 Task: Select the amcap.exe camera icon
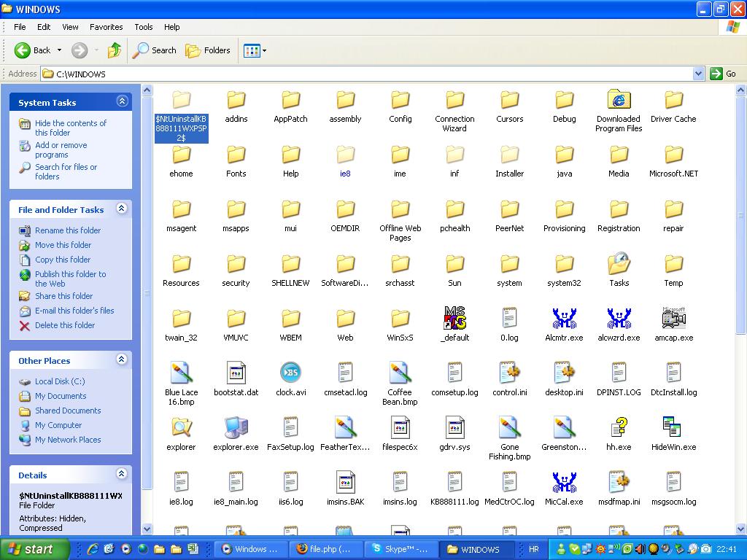tap(673, 319)
